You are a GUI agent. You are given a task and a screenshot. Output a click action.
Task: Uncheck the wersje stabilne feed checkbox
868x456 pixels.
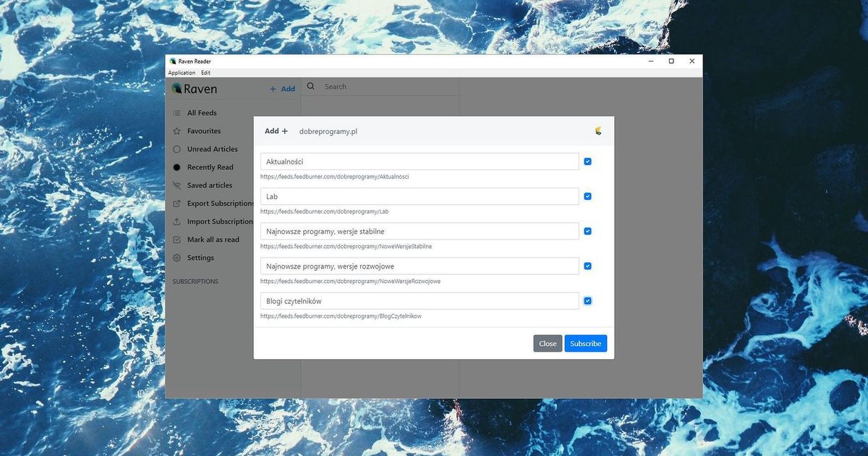[587, 231]
